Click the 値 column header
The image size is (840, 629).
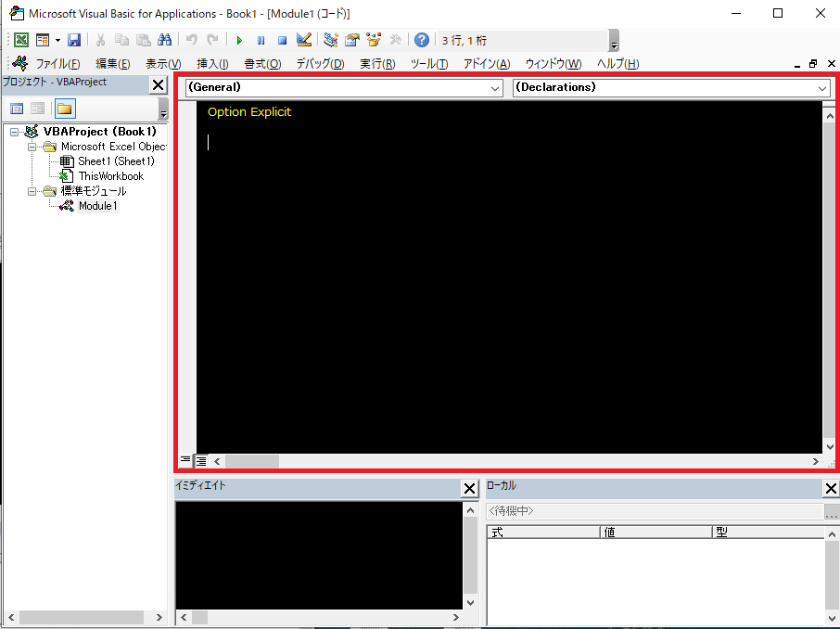pyautogui.click(x=655, y=532)
